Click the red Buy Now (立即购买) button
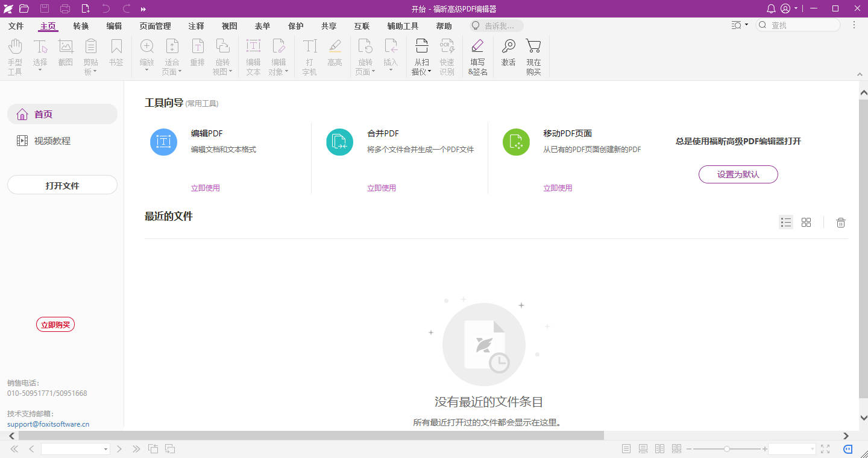Image resolution: width=868 pixels, height=458 pixels. tap(55, 325)
